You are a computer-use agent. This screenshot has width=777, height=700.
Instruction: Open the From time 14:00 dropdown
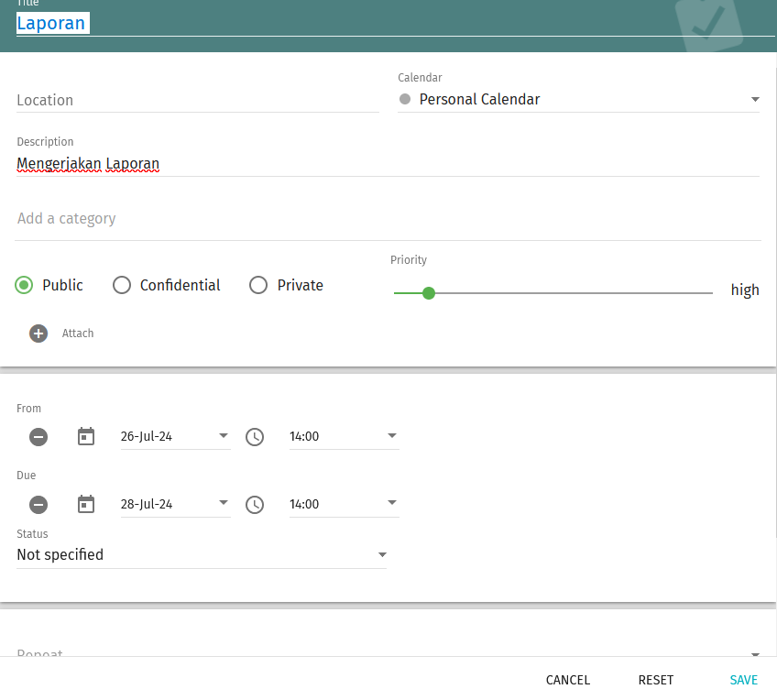coord(344,437)
